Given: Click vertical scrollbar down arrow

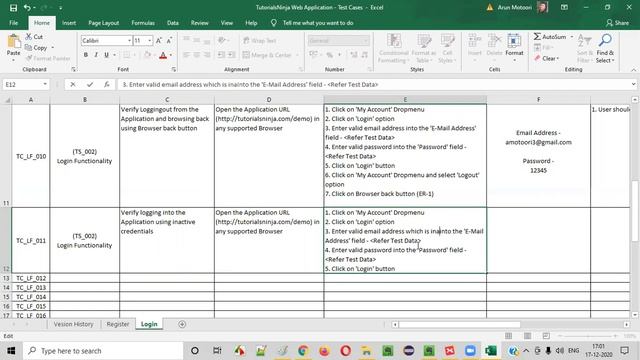Looking at the screenshot, I should click(x=635, y=315).
